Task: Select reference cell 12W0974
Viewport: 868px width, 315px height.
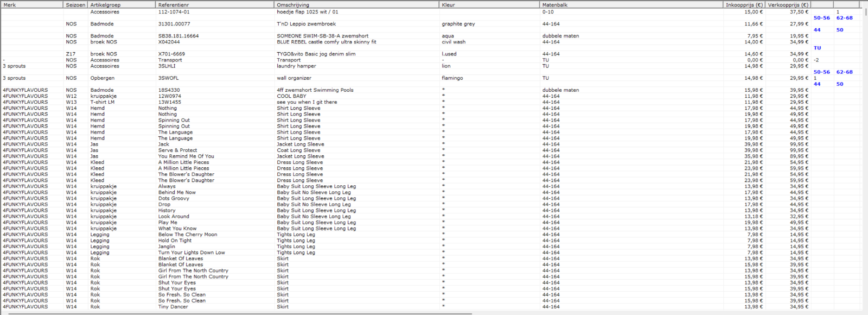Action: (x=169, y=96)
